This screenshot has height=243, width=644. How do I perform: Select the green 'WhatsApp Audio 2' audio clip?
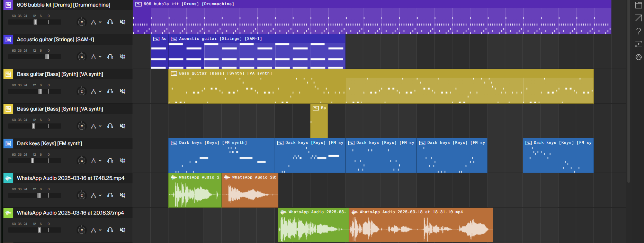(x=195, y=190)
